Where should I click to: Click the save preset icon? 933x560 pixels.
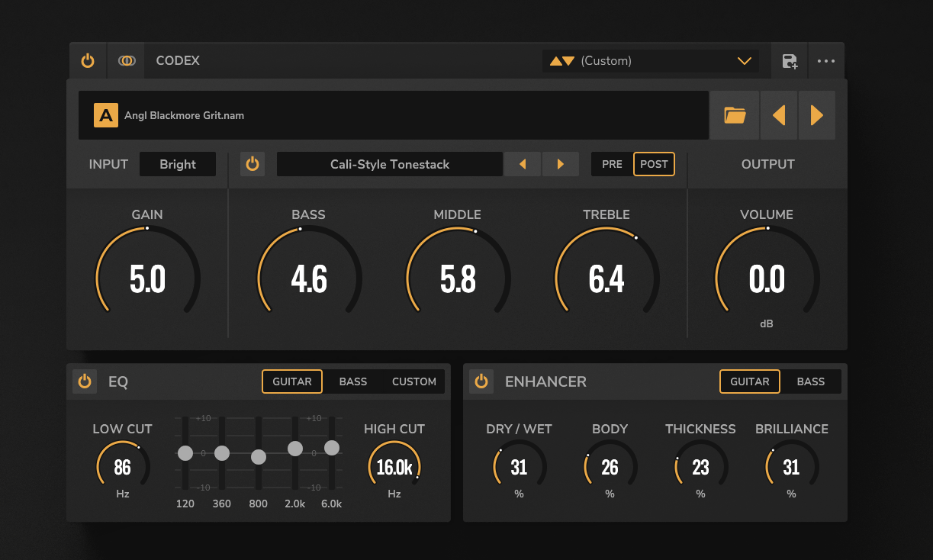(x=790, y=61)
